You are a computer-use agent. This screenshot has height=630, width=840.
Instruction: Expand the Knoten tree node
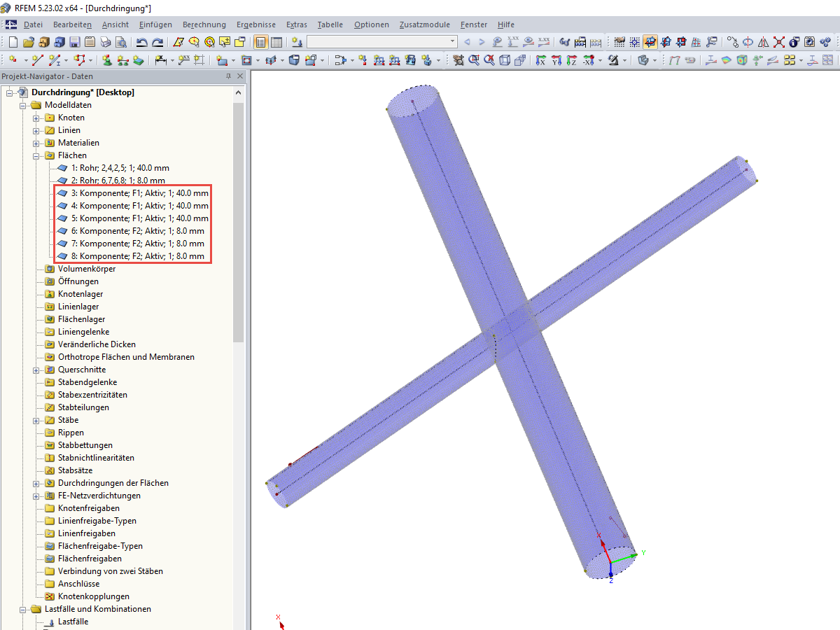tap(36, 118)
